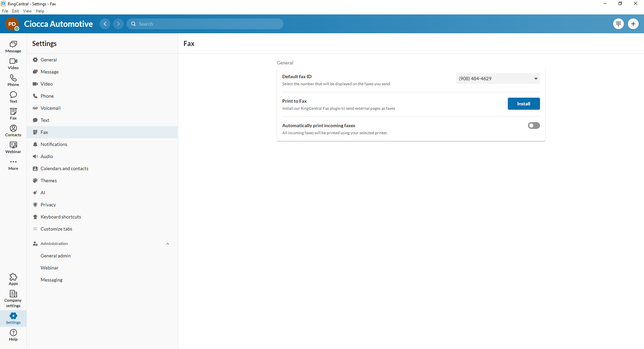This screenshot has height=349, width=644.
Task: Click the plus new action button
Action: [633, 24]
